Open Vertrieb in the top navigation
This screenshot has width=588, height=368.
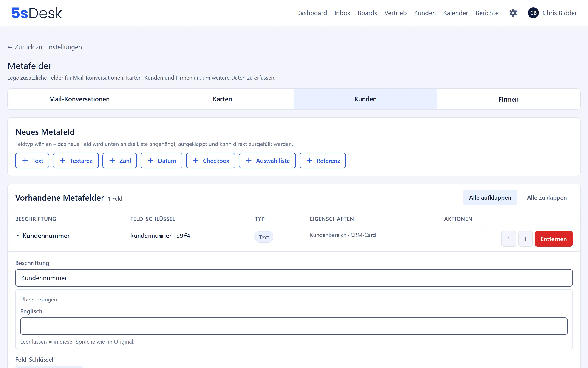pyautogui.click(x=396, y=13)
